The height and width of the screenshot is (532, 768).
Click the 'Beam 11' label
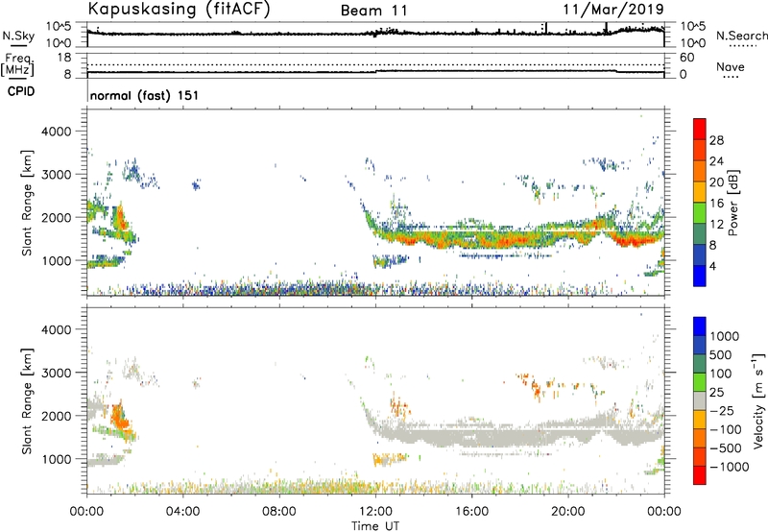click(x=374, y=11)
